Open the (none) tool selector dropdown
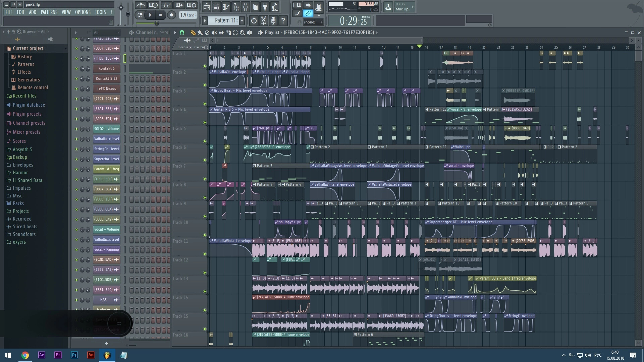Image resolution: width=644 pixels, height=362 pixels. tap(313, 22)
